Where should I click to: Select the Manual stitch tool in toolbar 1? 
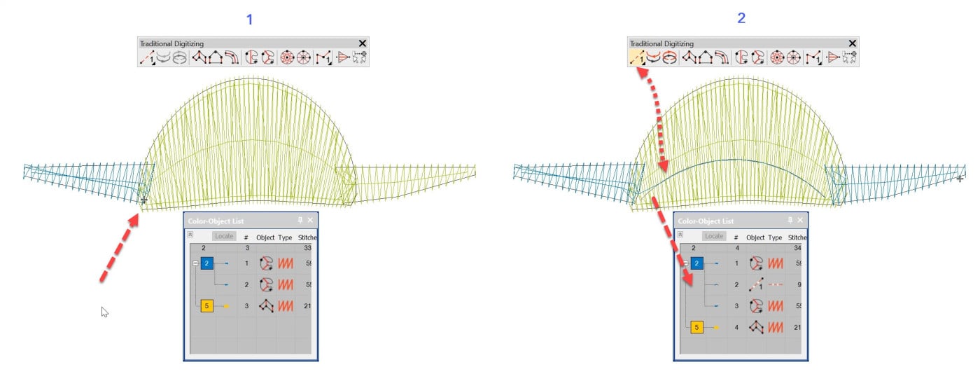pyautogui.click(x=323, y=58)
